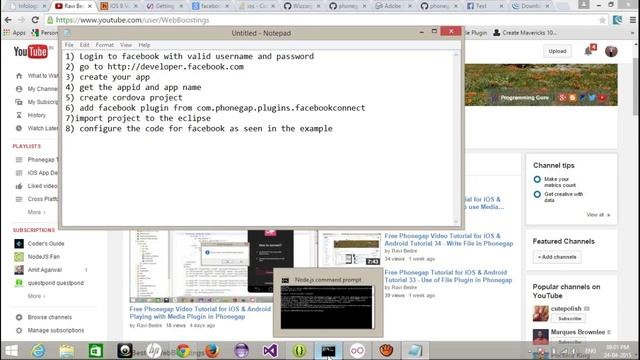This screenshot has width=640, height=360.
Task: Expand More under Playlists
Action: point(36,212)
